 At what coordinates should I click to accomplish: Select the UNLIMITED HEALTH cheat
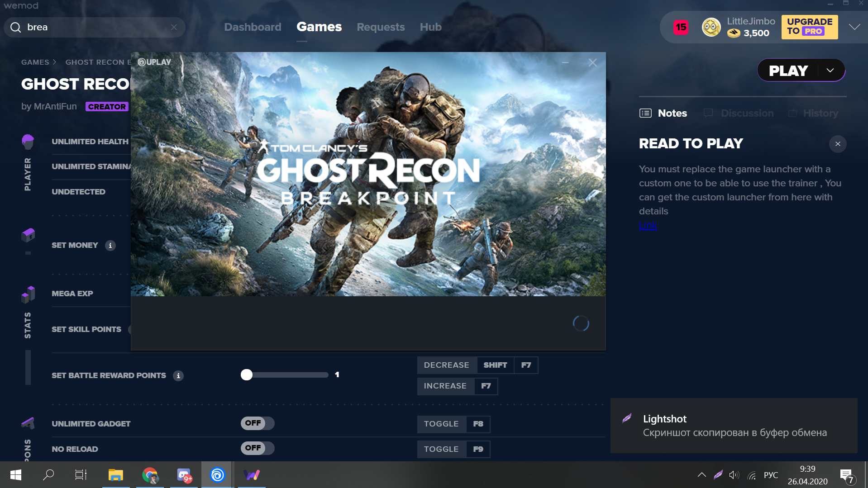pyautogui.click(x=90, y=142)
